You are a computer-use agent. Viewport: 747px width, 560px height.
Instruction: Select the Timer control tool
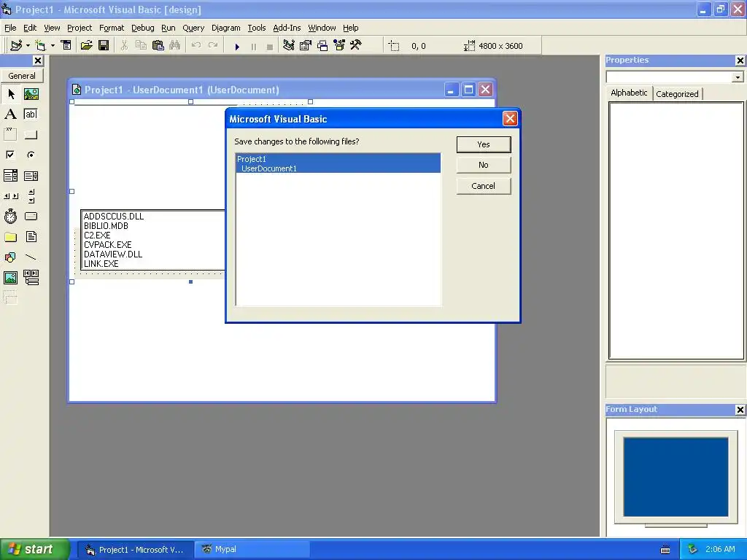tap(10, 217)
